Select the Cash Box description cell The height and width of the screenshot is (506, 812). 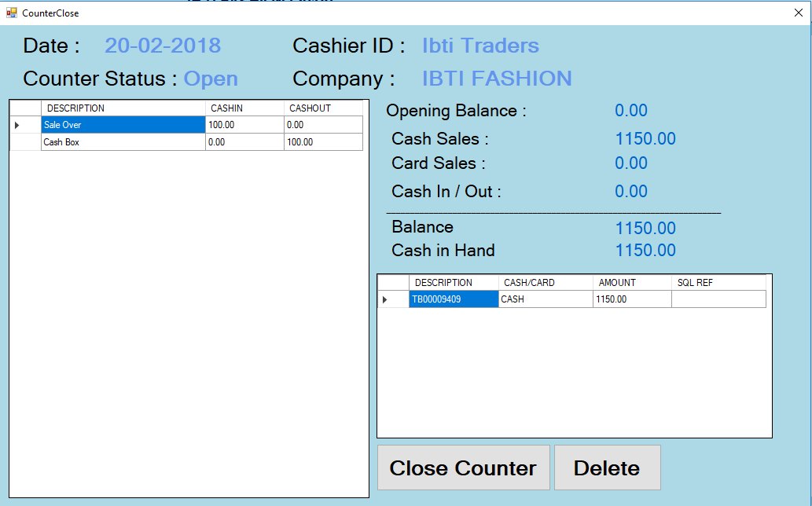pos(123,142)
